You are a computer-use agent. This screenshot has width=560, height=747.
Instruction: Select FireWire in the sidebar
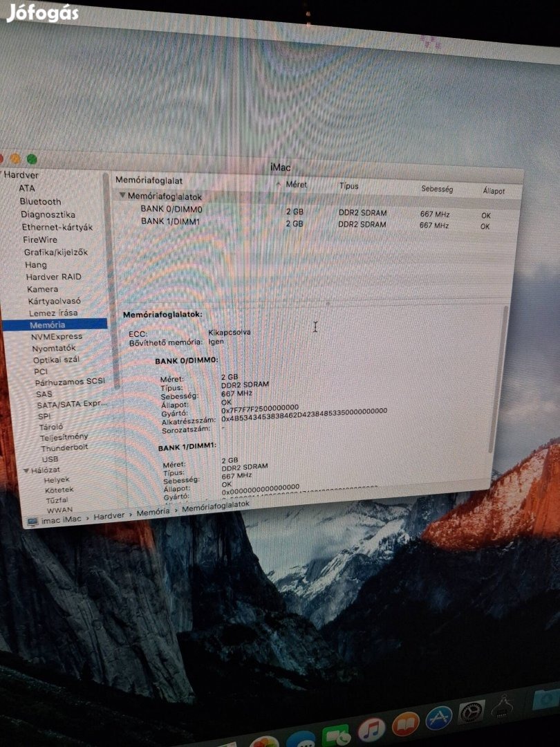40,239
